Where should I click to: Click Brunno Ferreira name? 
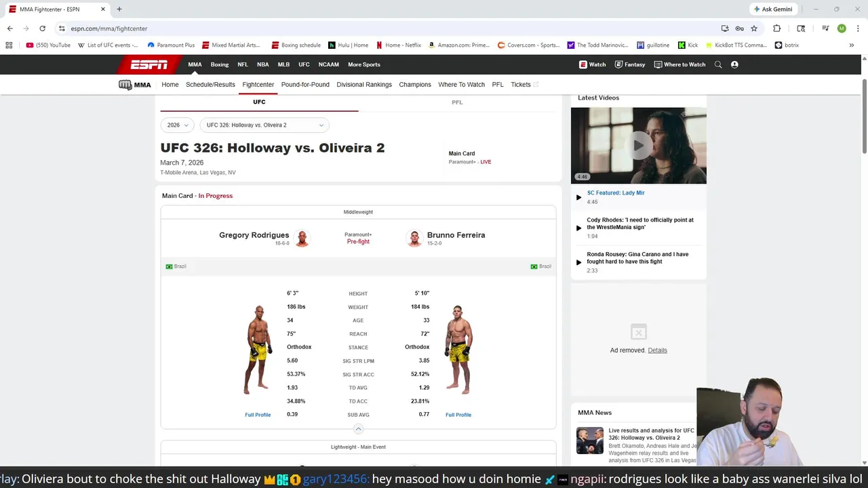[456, 235]
